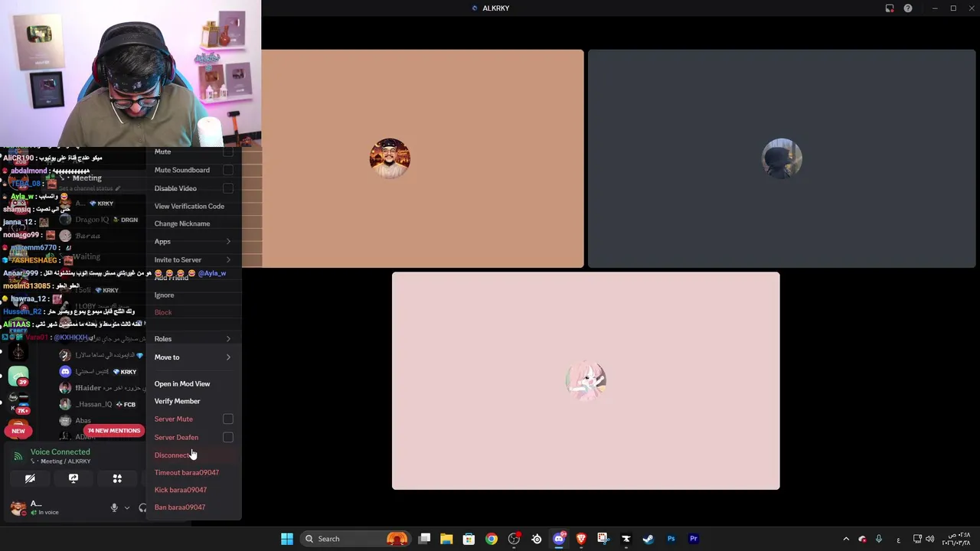The image size is (980, 551).
Task: Toggle the headphones deafen icon
Action: (142, 507)
